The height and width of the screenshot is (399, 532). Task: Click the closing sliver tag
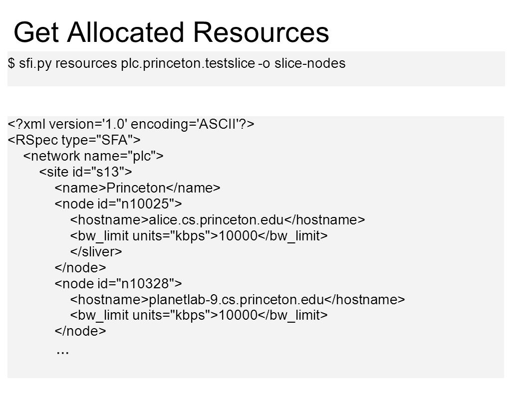pos(96,251)
